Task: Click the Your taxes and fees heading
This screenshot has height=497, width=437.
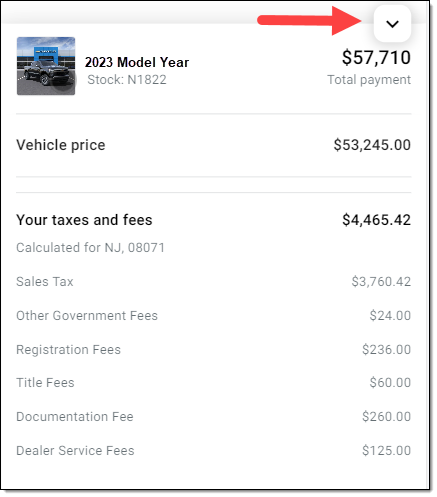Action: [84, 220]
